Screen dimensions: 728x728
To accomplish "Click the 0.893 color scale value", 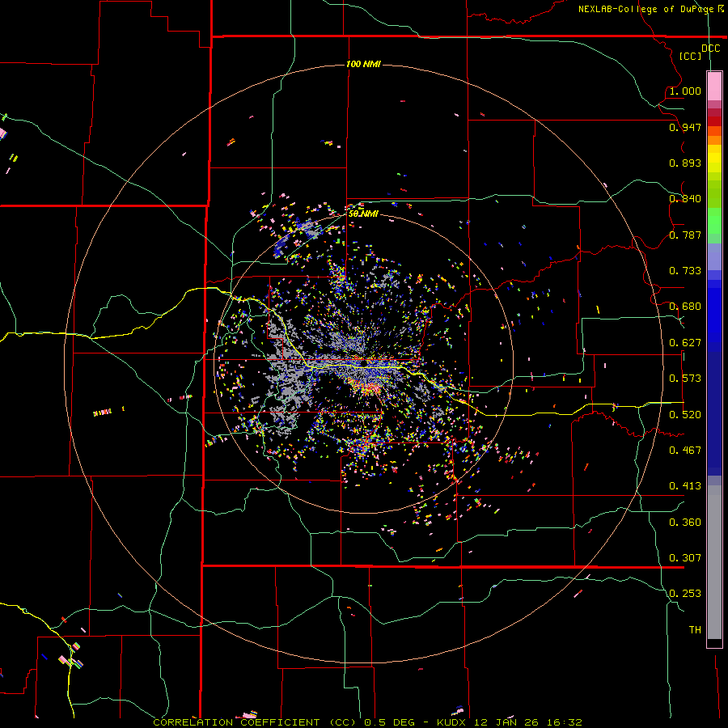I will pos(685,163).
